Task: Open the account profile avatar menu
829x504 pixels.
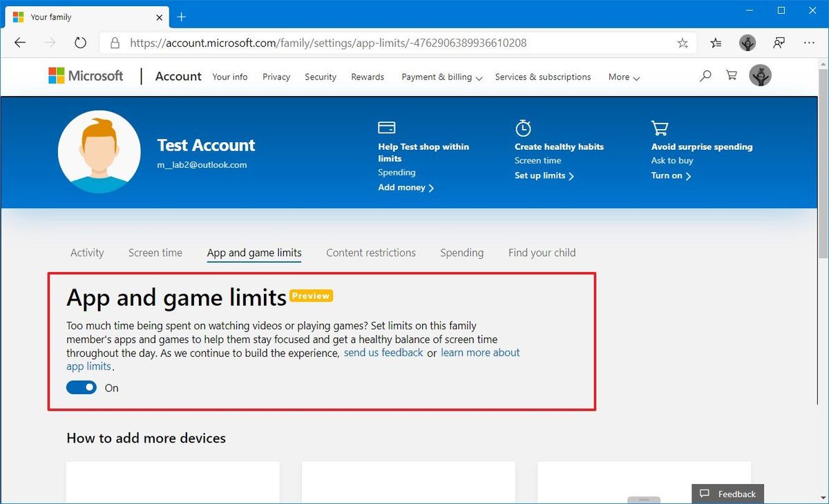Action: [x=760, y=75]
